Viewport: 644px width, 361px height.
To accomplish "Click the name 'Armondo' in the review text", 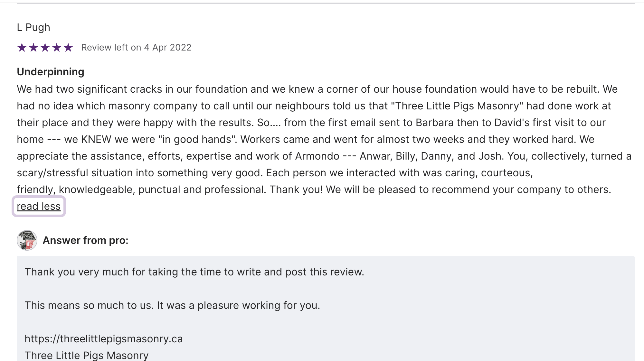I will [x=317, y=156].
